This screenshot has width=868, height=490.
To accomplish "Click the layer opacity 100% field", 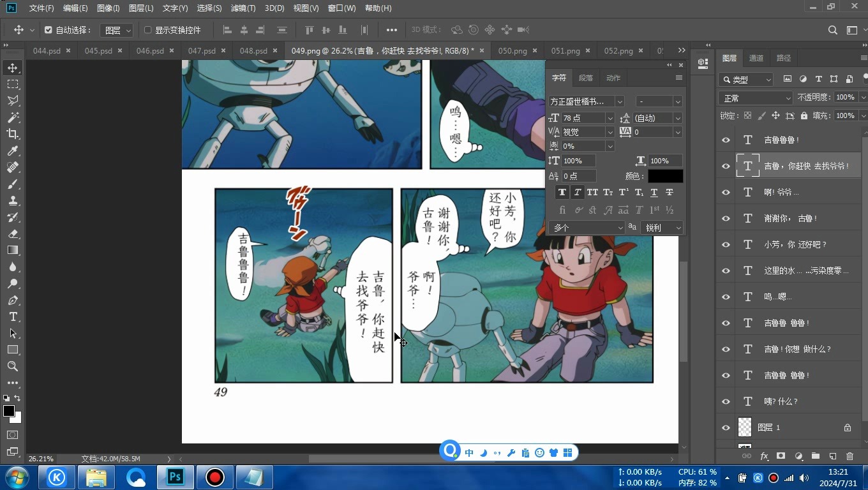I will pos(845,97).
